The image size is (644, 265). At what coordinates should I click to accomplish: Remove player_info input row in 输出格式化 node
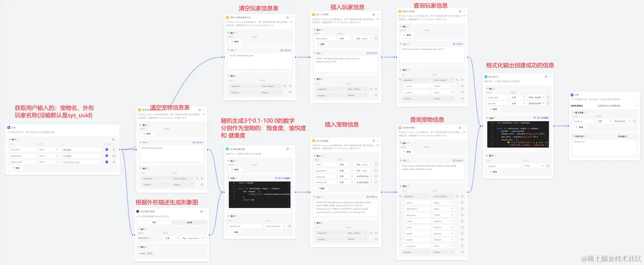[548, 97]
